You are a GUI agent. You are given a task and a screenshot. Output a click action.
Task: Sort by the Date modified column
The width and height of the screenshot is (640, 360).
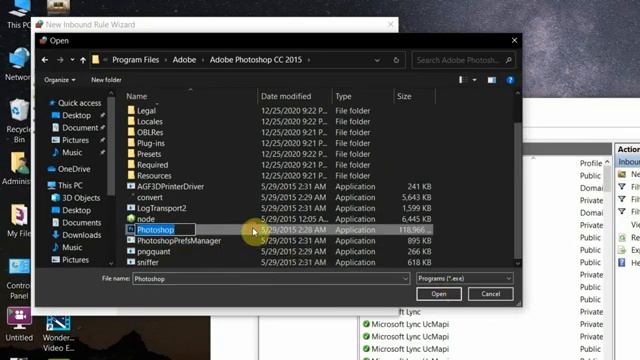click(286, 96)
